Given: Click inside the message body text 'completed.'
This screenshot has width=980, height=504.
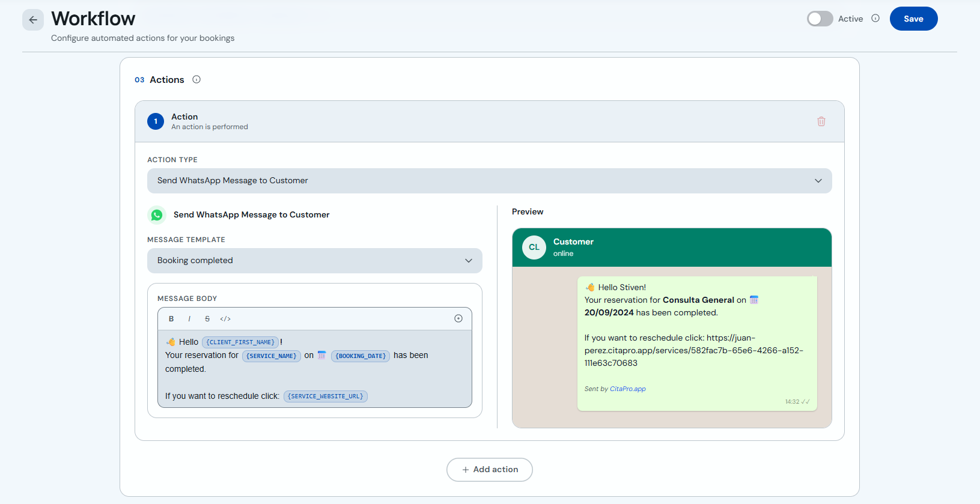Looking at the screenshot, I should pyautogui.click(x=186, y=369).
